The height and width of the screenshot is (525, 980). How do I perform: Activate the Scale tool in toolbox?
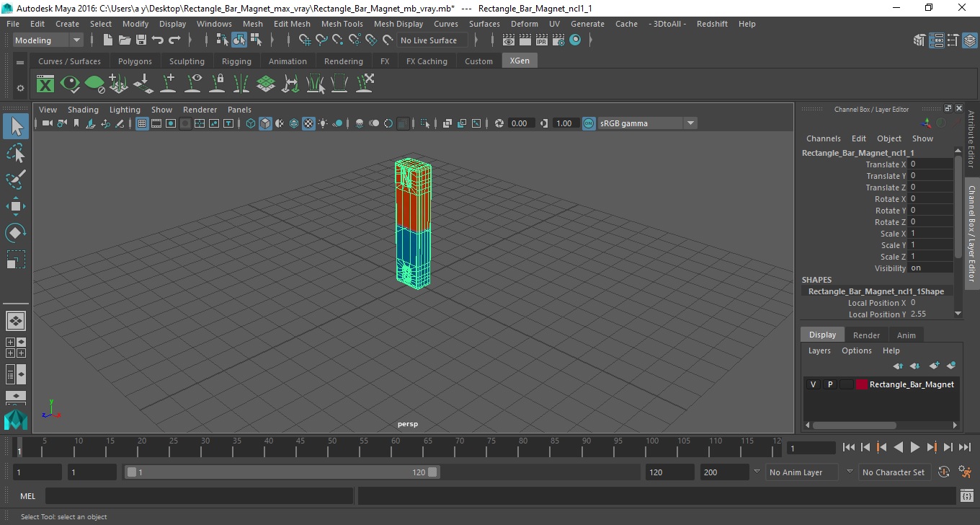click(x=16, y=260)
